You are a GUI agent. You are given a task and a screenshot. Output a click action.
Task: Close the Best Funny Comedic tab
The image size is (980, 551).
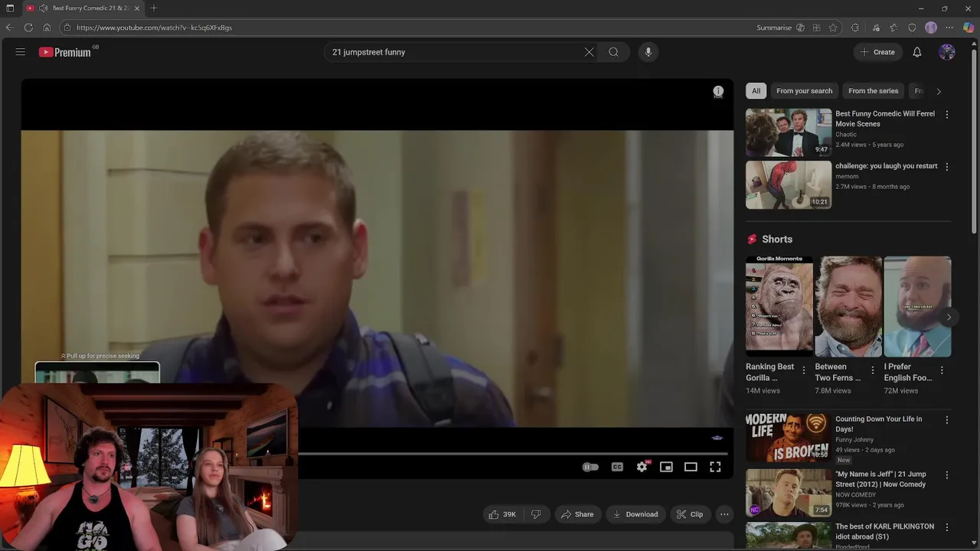pos(137,8)
